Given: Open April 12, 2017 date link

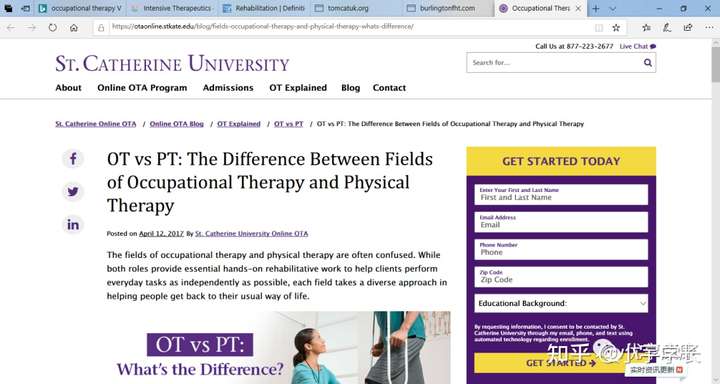Looking at the screenshot, I should click(161, 233).
